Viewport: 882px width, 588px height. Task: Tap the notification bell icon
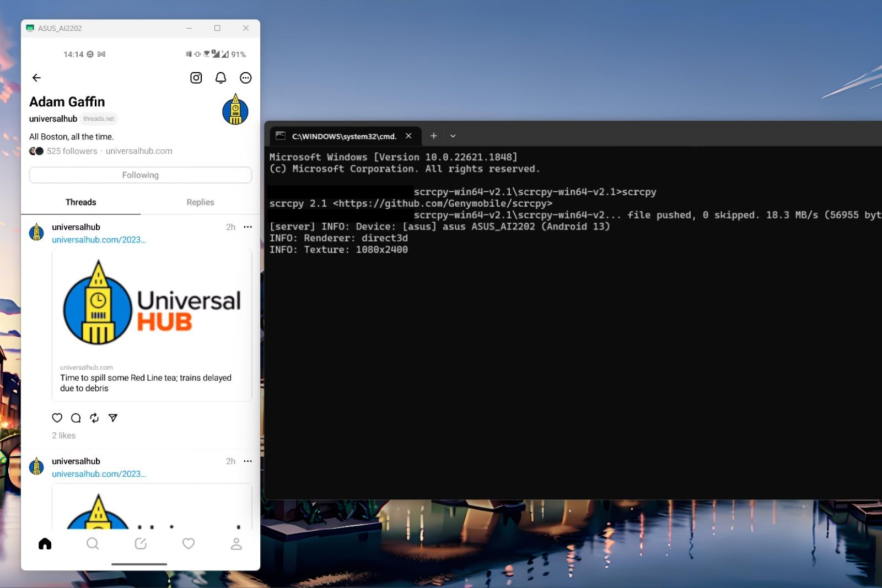click(220, 78)
